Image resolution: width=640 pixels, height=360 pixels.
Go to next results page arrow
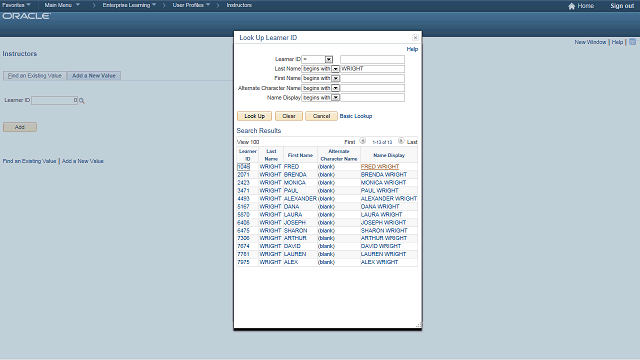[401, 141]
